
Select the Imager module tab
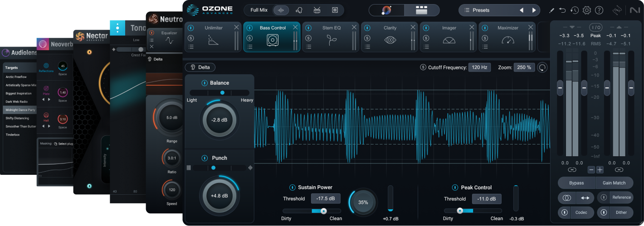[x=449, y=37]
